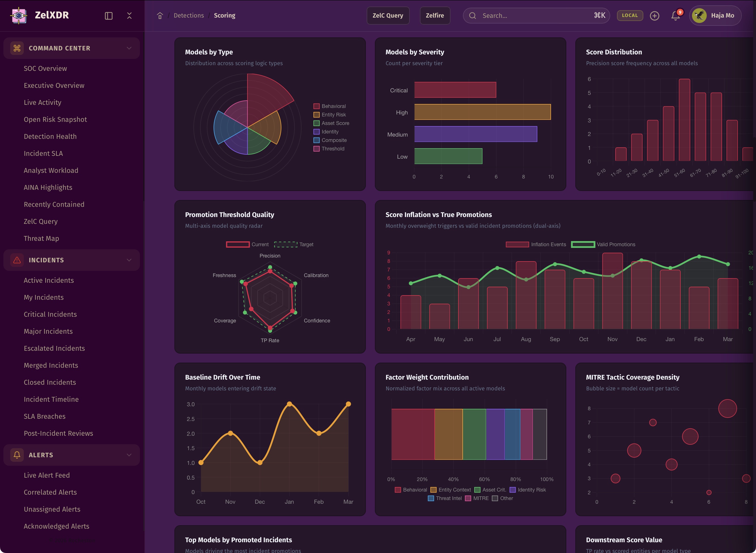Screen dimensions: 756x553
Task: Select Critical Incidents menu item
Action: pyautogui.click(x=50, y=314)
